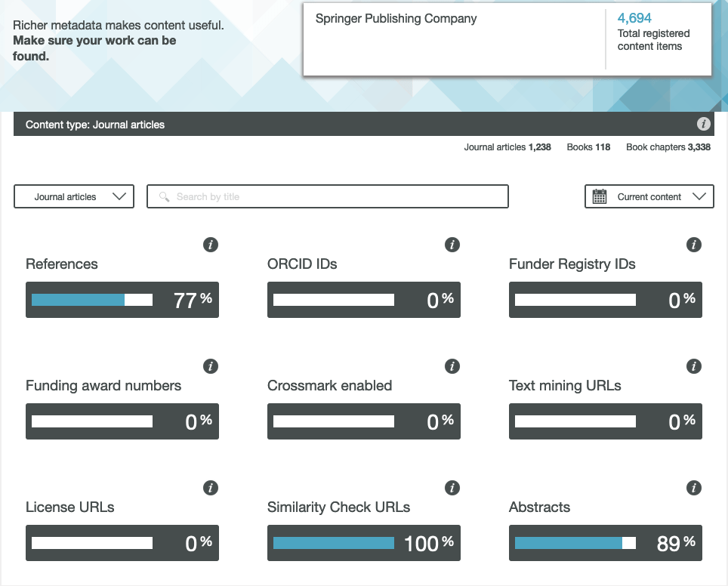
Task: Open info icon for References
Action: click(x=211, y=245)
